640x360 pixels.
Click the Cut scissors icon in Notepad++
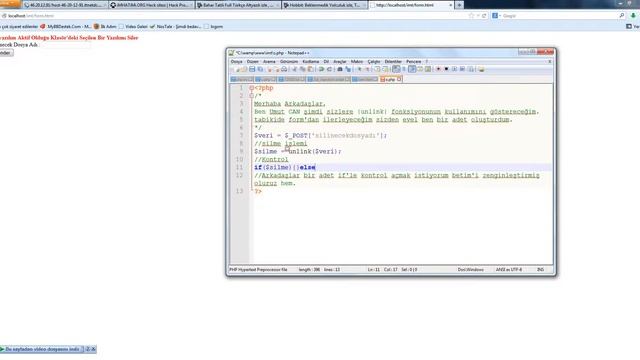294,69
